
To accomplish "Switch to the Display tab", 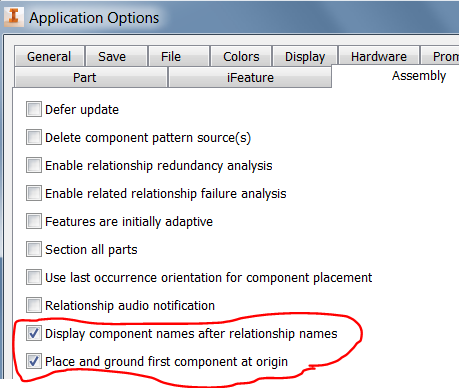I will pos(305,56).
